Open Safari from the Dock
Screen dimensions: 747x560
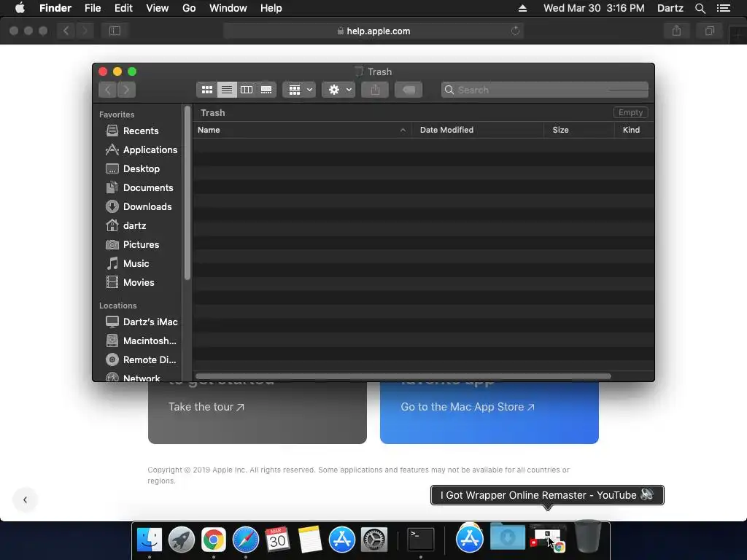(x=245, y=540)
